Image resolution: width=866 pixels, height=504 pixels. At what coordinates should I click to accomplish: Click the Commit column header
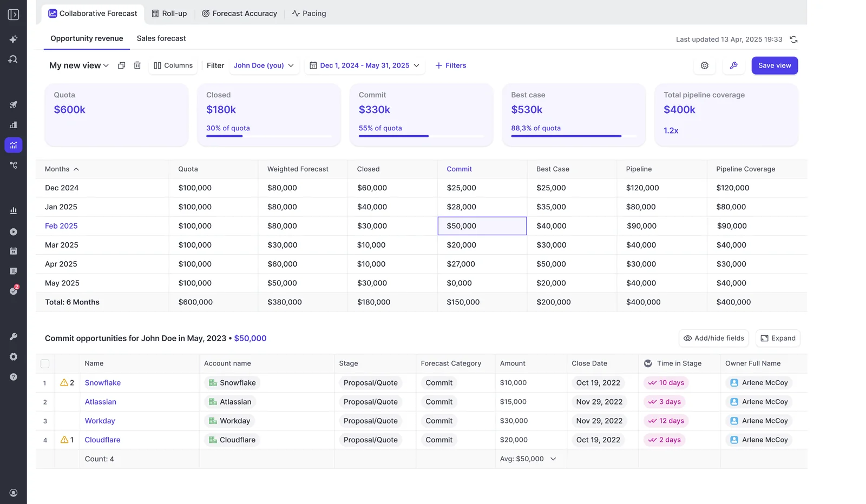point(460,169)
